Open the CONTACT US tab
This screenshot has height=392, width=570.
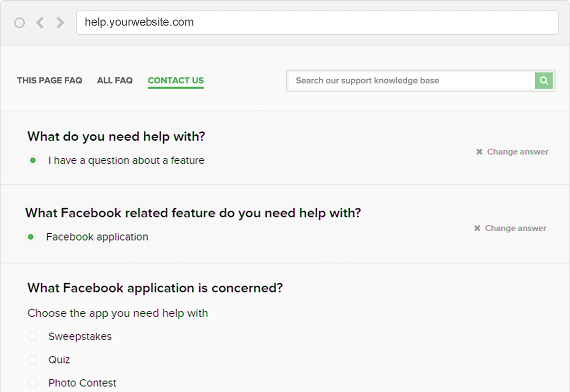(175, 81)
